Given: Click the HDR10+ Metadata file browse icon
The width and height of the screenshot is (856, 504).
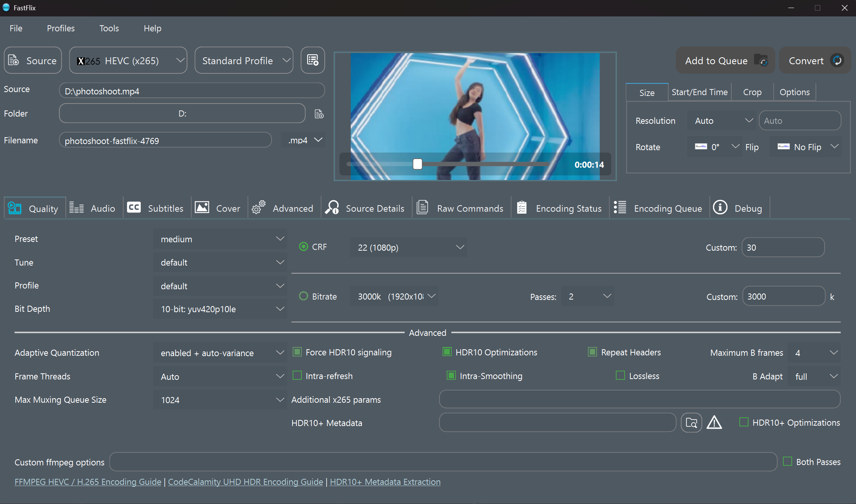Looking at the screenshot, I should (691, 423).
